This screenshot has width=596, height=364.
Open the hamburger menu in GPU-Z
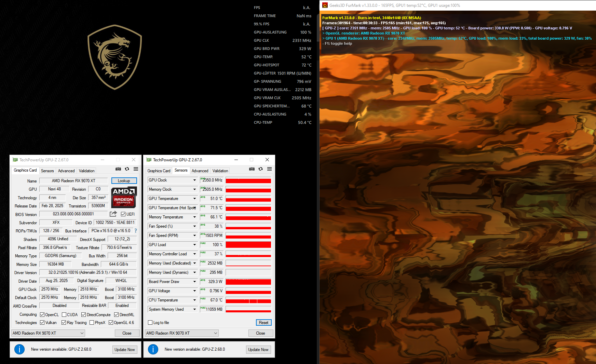(136, 169)
